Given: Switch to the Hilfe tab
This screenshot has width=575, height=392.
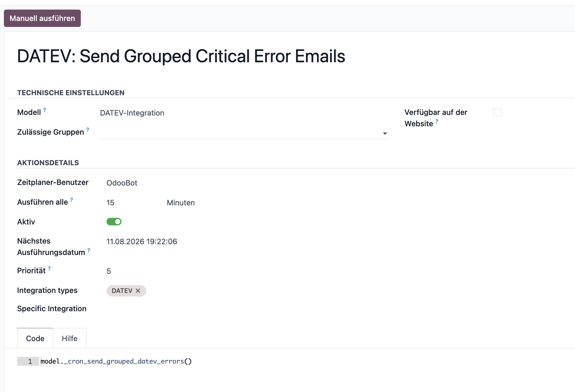Looking at the screenshot, I should point(69,338).
